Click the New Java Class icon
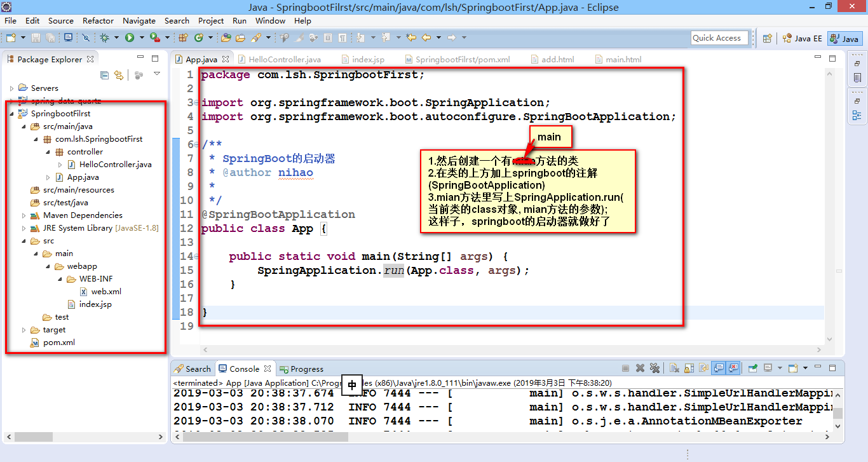The width and height of the screenshot is (868, 462). tap(199, 38)
